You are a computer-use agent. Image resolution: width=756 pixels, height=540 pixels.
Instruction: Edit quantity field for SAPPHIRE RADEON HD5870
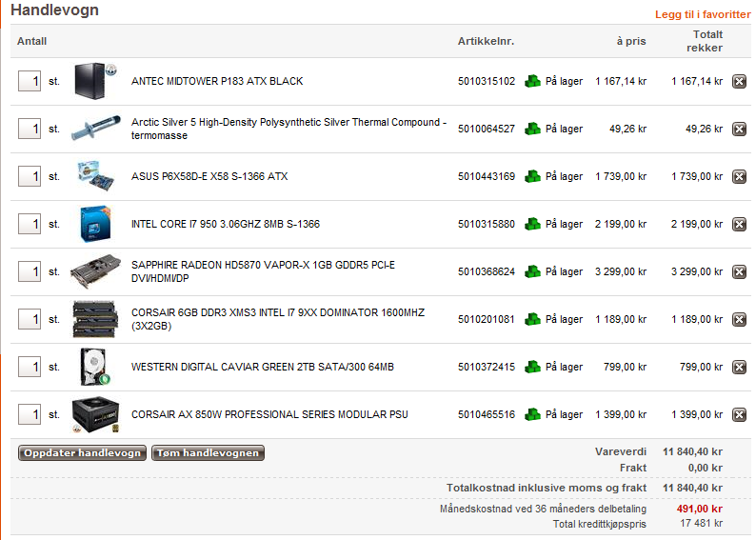30,272
